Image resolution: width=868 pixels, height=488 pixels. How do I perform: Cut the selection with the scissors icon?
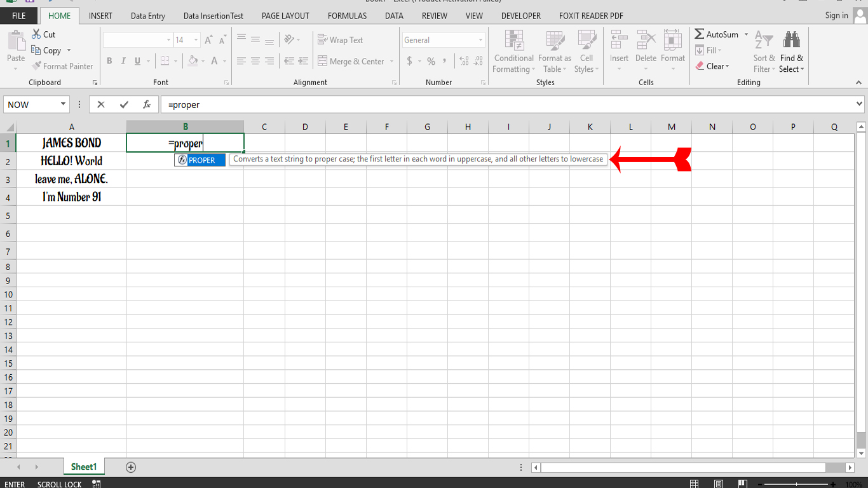[36, 34]
